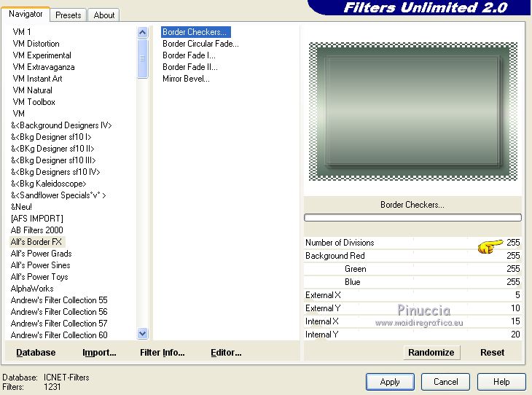Select VM 1 category

click(22, 32)
